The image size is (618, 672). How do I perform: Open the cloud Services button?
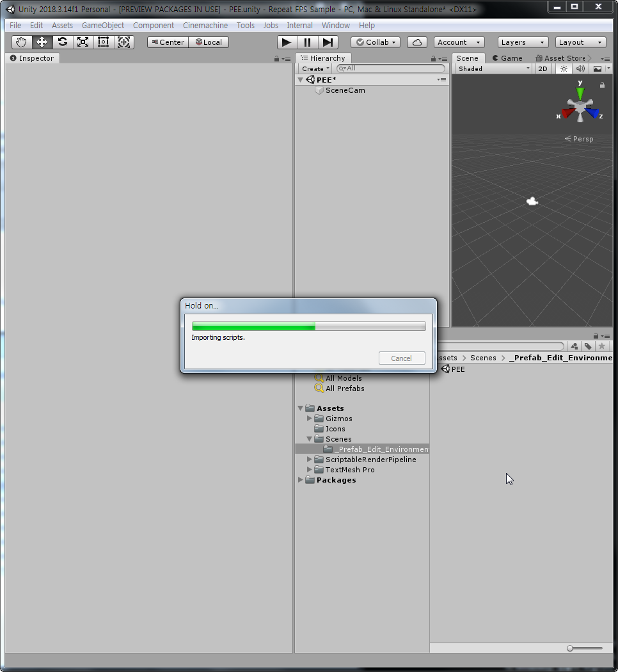pyautogui.click(x=417, y=42)
